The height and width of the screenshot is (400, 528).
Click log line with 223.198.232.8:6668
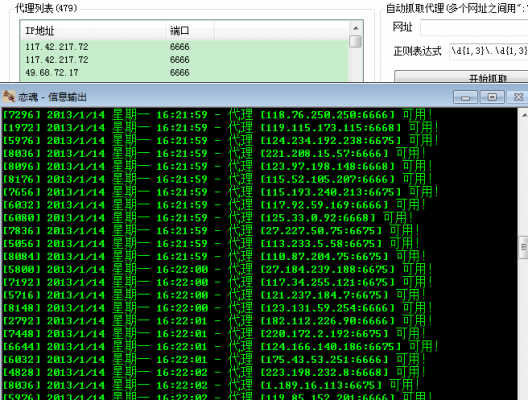click(214, 372)
